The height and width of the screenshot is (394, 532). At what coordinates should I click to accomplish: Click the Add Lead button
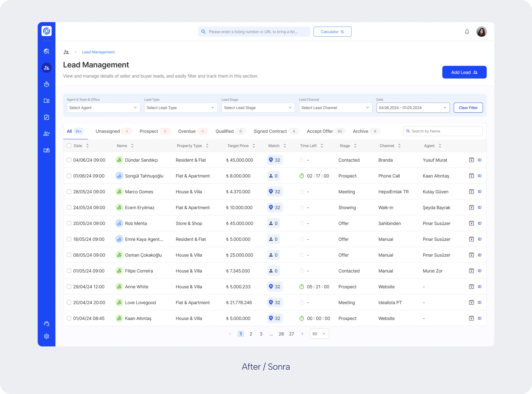tap(464, 72)
